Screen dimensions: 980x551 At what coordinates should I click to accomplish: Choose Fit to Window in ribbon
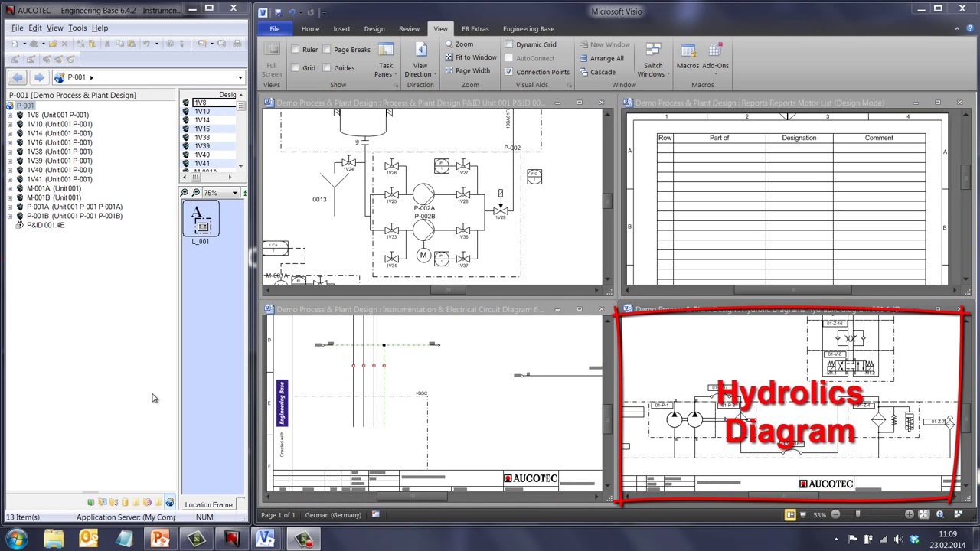tap(471, 57)
